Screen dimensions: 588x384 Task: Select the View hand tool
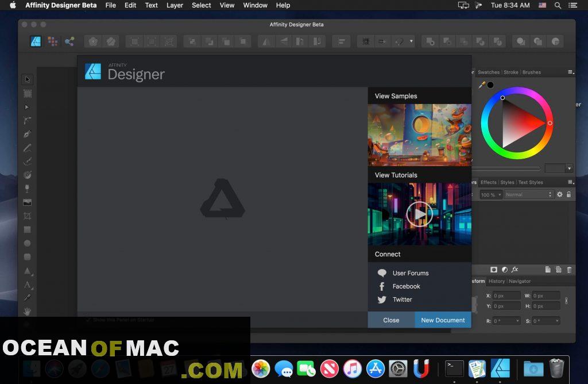28,312
